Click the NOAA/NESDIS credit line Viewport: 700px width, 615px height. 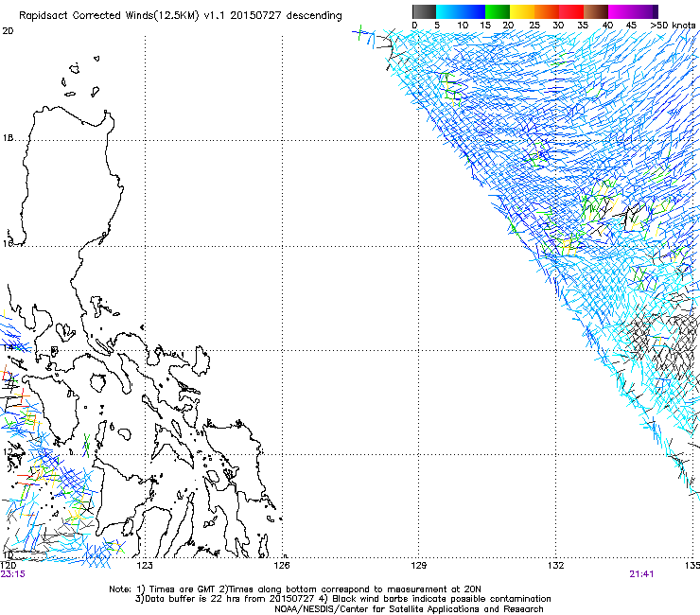pos(409,609)
